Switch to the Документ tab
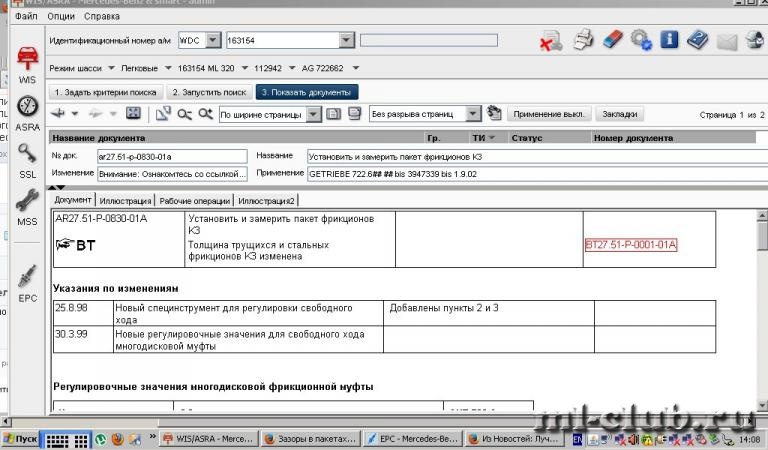Viewport: 768px width, 450px height. click(73, 200)
